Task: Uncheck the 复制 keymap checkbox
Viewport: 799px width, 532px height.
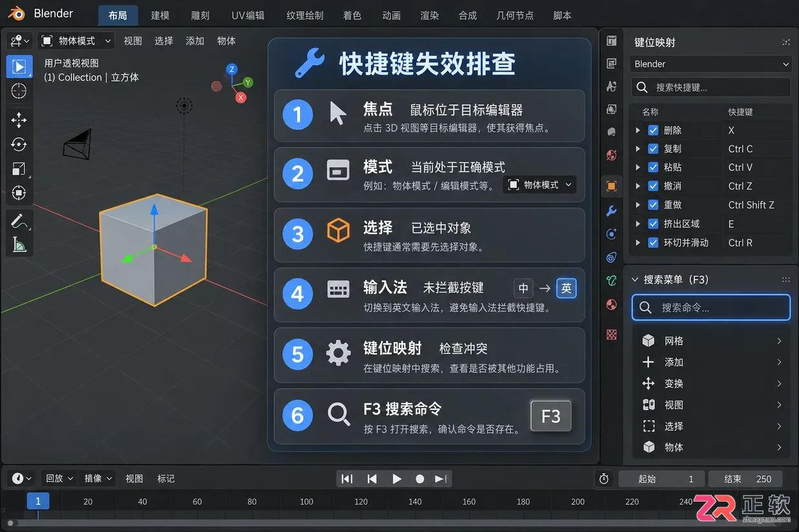Action: (653, 149)
